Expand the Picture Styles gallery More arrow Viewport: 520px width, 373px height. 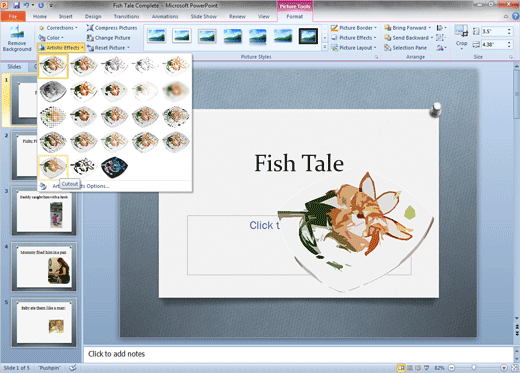[x=325, y=48]
